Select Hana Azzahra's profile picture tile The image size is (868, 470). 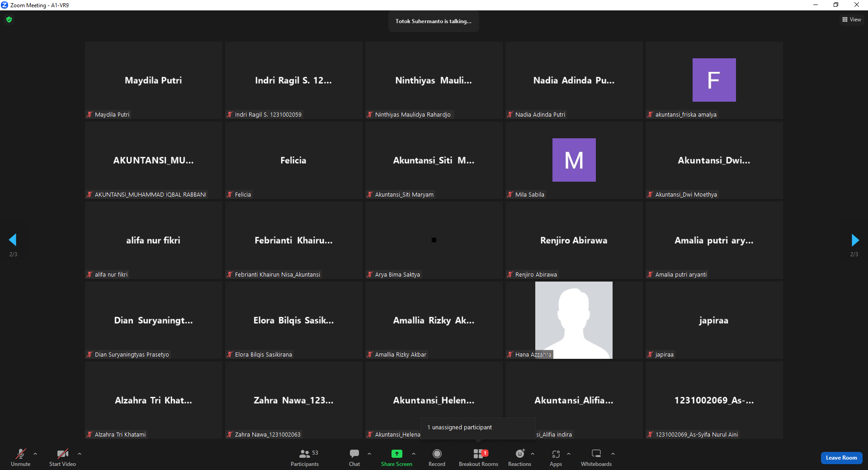(574, 320)
